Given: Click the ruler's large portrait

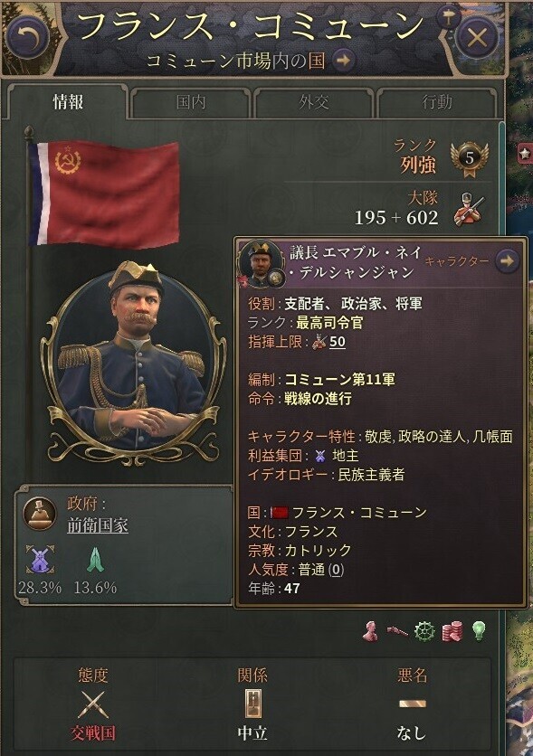Looking at the screenshot, I should 132,360.
